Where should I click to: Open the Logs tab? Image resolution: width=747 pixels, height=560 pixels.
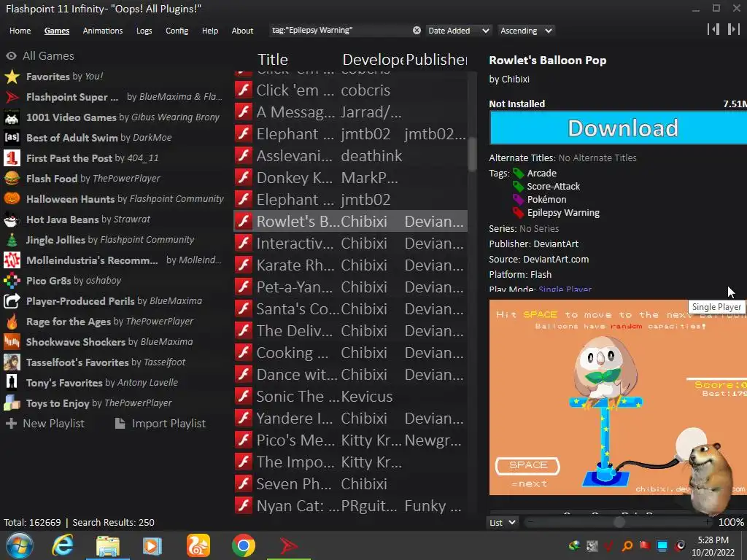tap(144, 31)
